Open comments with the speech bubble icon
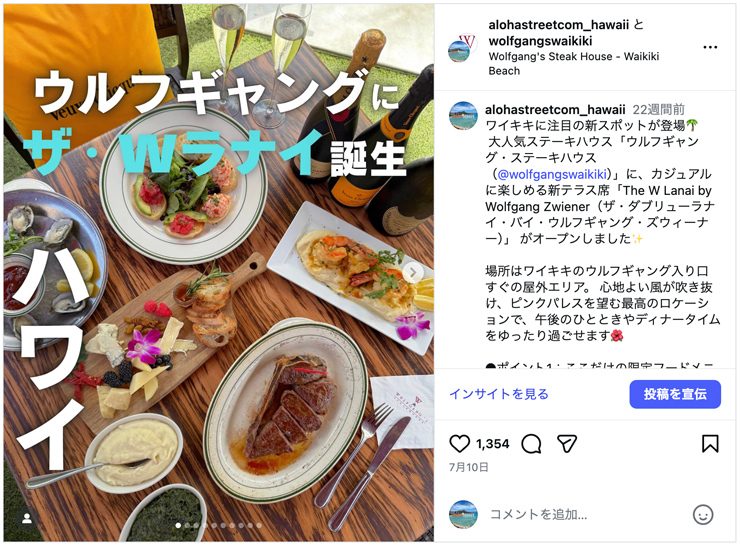Image resolution: width=740 pixels, height=547 pixels. click(x=531, y=444)
